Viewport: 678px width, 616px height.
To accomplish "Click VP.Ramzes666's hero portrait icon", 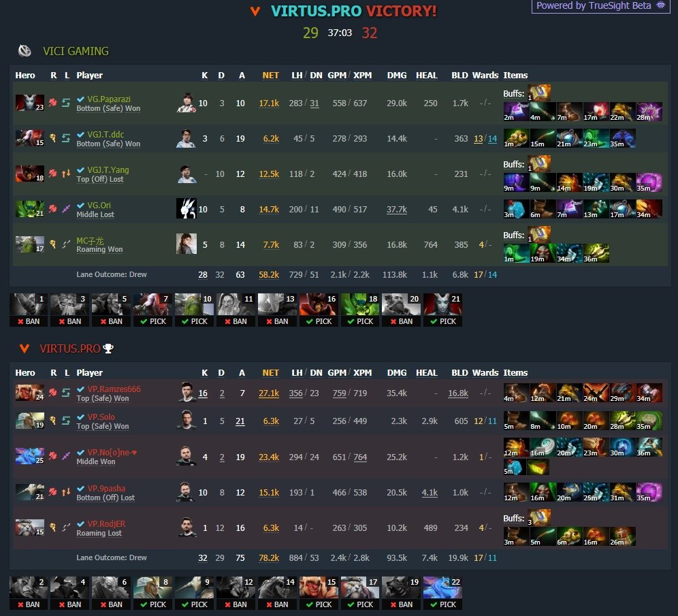I will pyautogui.click(x=29, y=393).
